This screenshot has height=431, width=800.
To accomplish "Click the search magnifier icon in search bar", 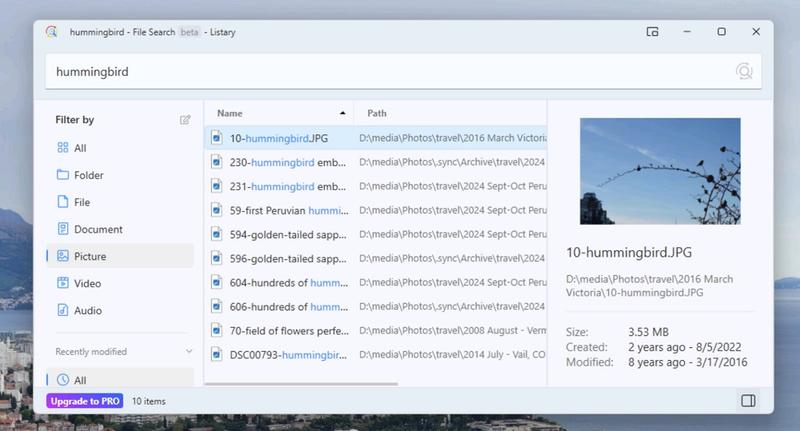I will (x=743, y=71).
